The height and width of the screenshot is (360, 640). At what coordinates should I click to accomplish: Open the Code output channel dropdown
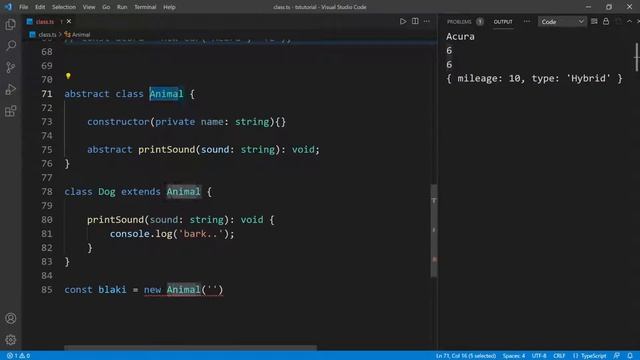pyautogui.click(x=562, y=22)
